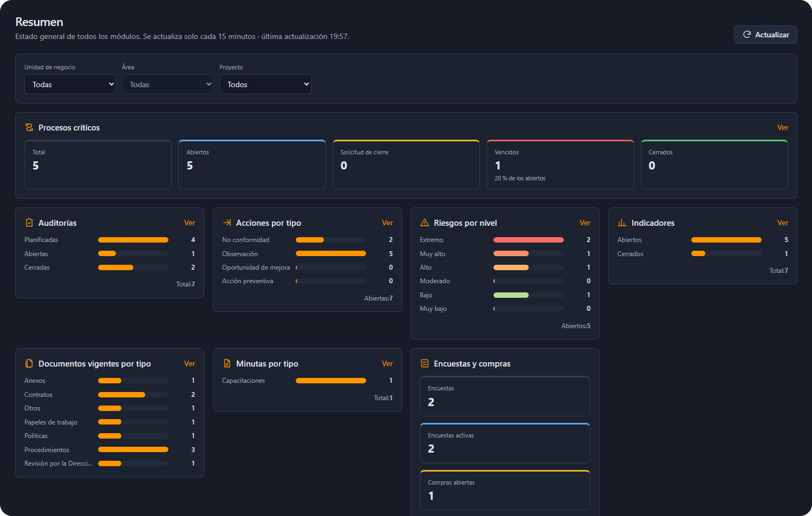Click the Compras abiertas card
The width and height of the screenshot is (812, 516).
coord(505,490)
